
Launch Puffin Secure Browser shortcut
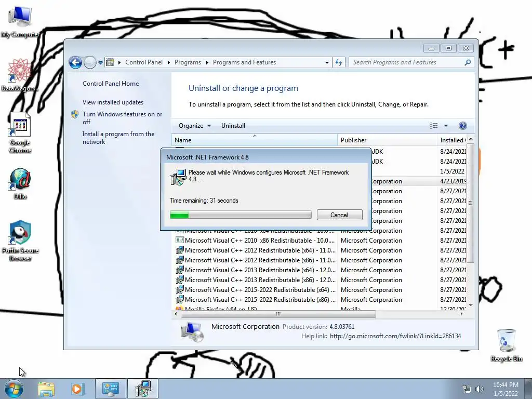(x=20, y=241)
